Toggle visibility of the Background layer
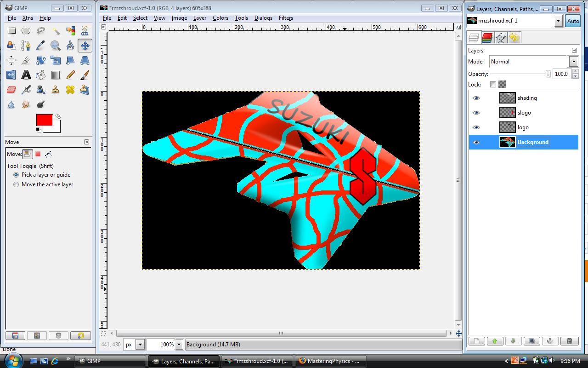Image resolution: width=588 pixels, height=368 pixels. [x=476, y=142]
